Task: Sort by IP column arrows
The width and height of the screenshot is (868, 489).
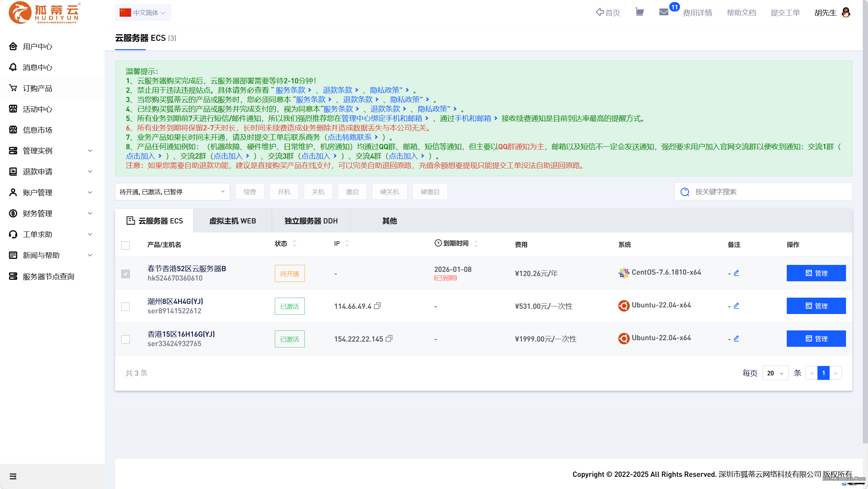Action: click(x=347, y=243)
